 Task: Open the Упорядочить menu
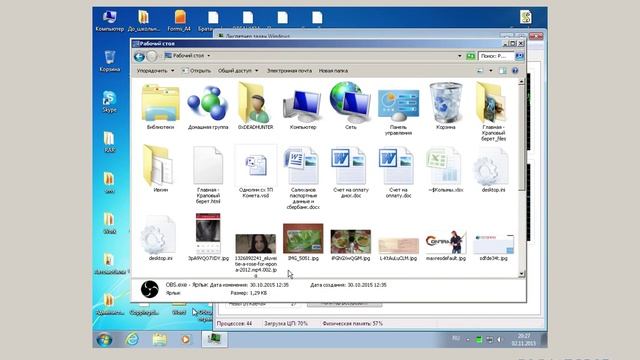point(156,71)
